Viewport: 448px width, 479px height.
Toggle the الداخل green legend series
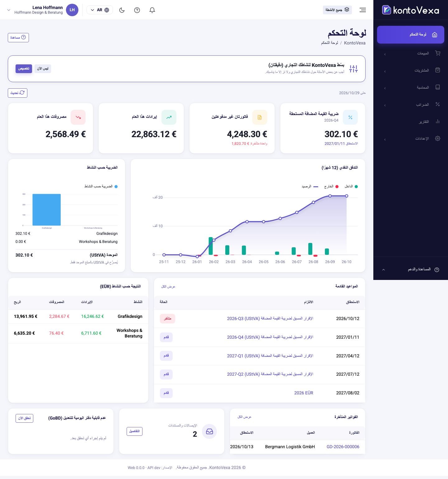pyautogui.click(x=351, y=186)
